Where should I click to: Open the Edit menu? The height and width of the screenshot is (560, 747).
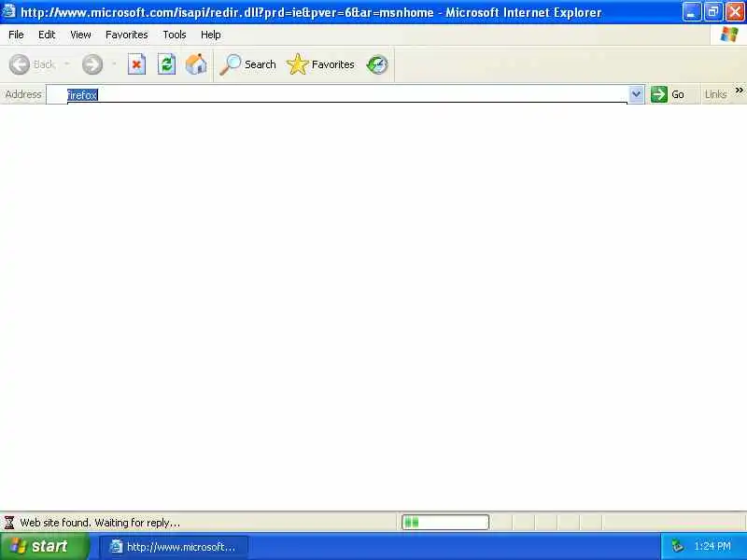[47, 35]
